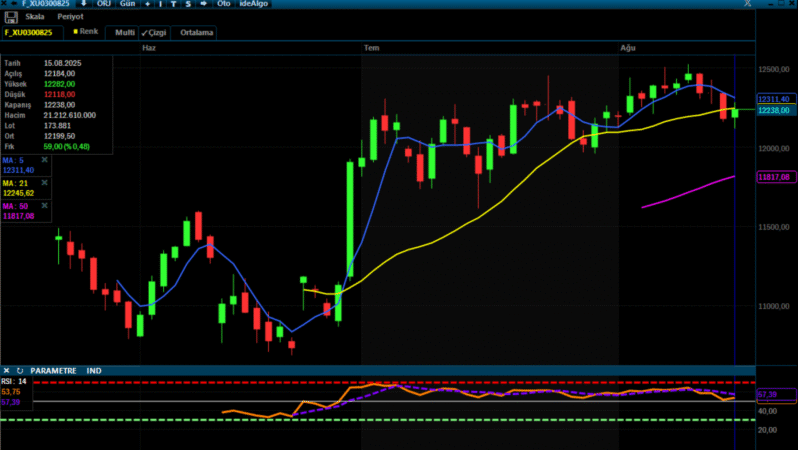Open the Skala menu
This screenshot has height=450, width=798.
(35, 17)
